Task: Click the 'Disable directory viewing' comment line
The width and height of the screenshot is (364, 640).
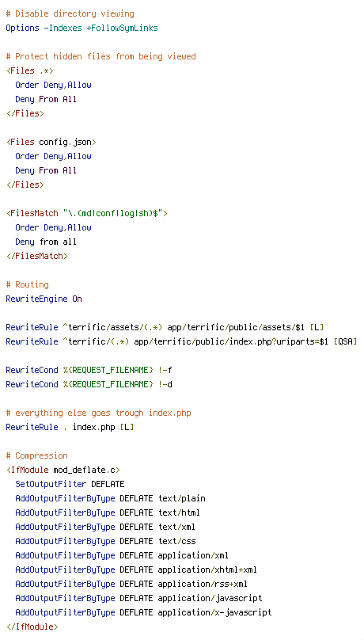Action: pos(70,14)
